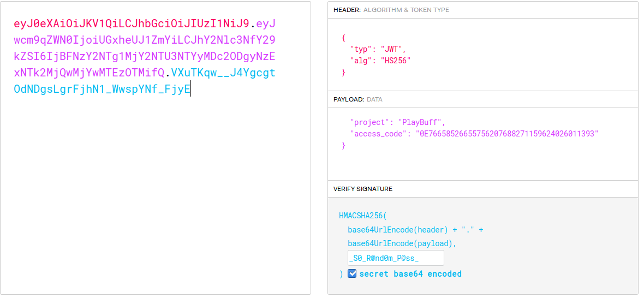Click the secret key input field
Screen dimensions: 644x298
pyautogui.click(x=396, y=258)
